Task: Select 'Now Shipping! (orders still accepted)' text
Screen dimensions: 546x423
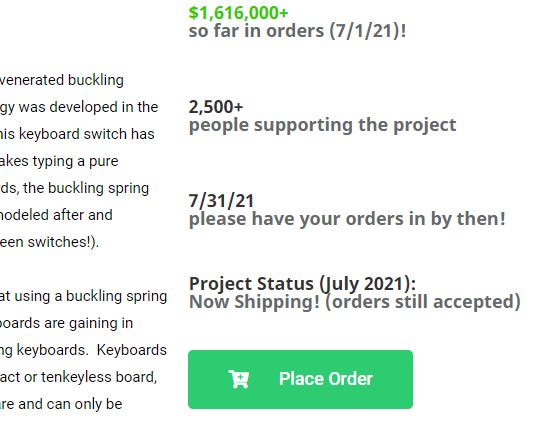Action: [355, 302]
